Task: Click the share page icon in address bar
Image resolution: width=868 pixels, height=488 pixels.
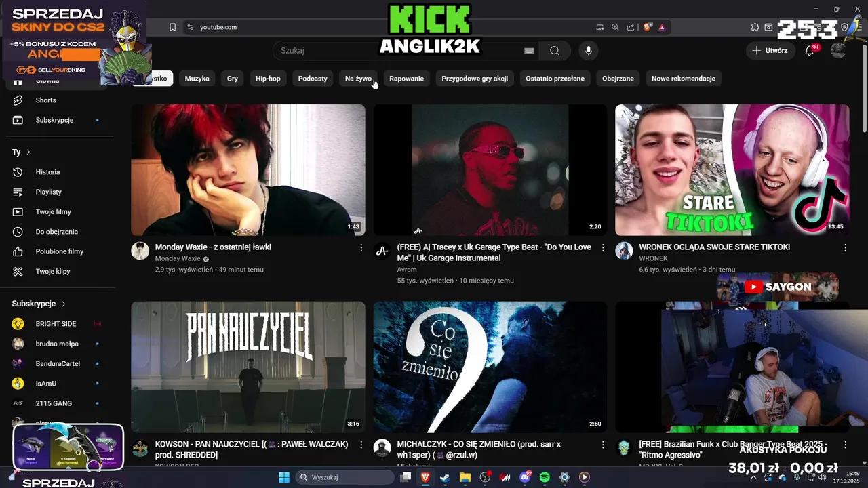Action: [x=631, y=27]
